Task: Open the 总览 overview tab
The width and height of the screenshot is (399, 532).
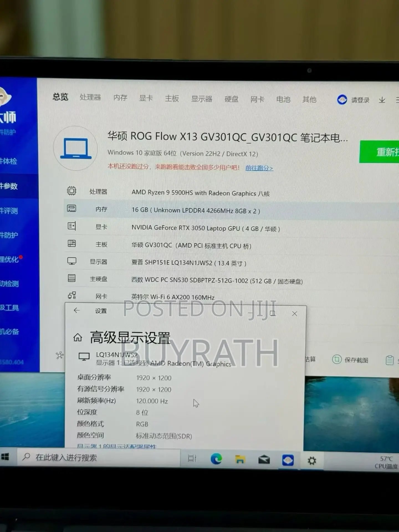Action: coord(60,97)
